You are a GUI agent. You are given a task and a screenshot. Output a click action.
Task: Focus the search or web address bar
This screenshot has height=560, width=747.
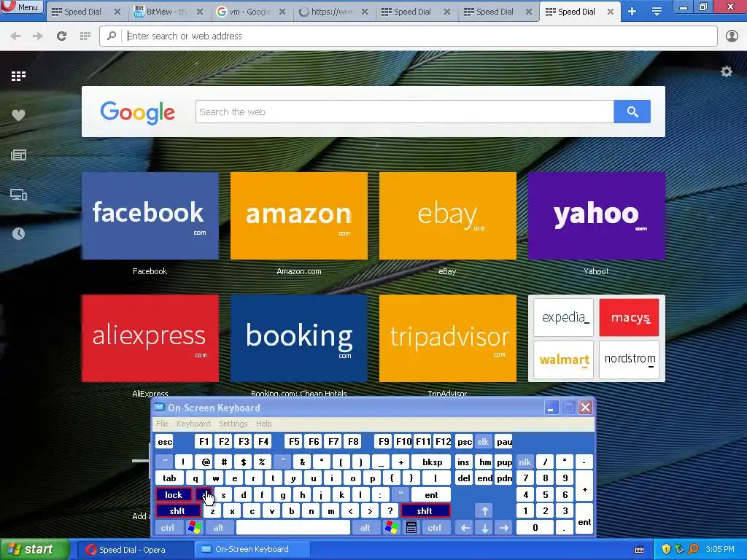409,36
